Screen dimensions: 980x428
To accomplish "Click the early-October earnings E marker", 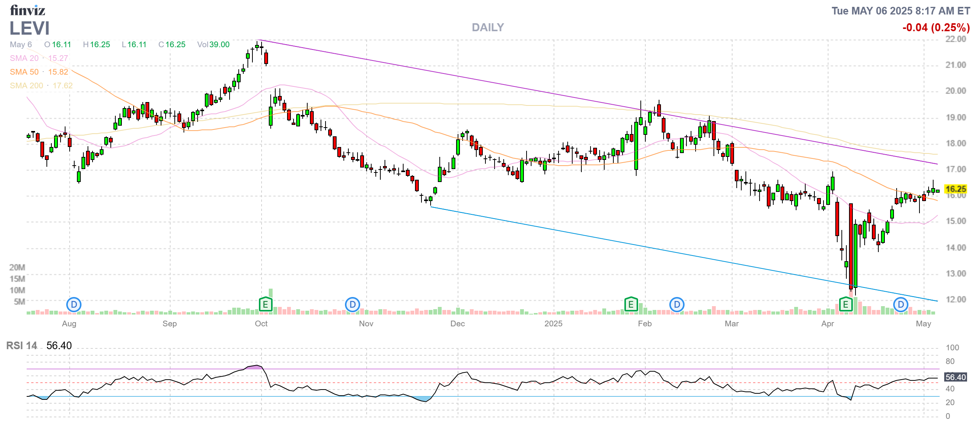I will coord(265,304).
